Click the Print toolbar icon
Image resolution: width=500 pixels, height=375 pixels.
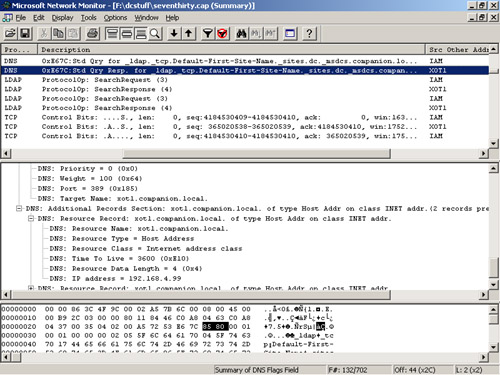pyautogui.click(x=92, y=33)
